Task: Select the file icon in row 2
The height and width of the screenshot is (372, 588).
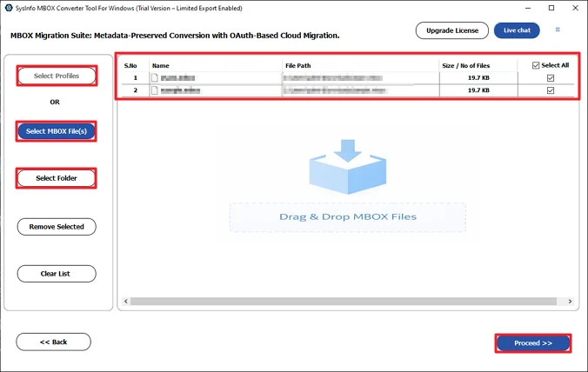Action: tap(155, 90)
